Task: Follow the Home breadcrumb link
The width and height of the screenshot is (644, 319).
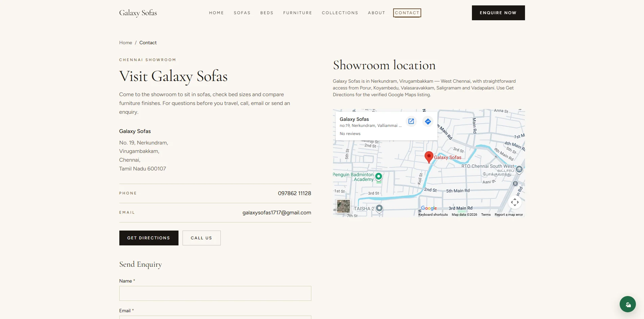Action: (125, 43)
